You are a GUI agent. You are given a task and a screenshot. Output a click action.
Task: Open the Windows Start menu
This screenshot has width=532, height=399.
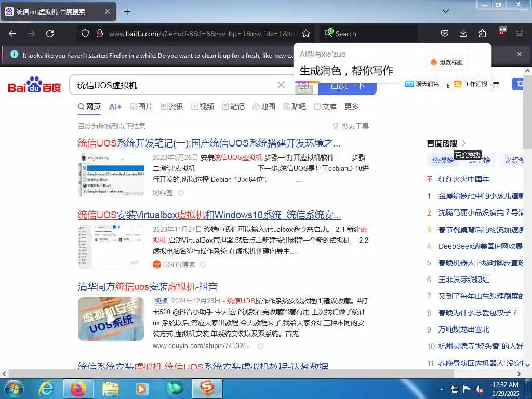tap(13, 389)
